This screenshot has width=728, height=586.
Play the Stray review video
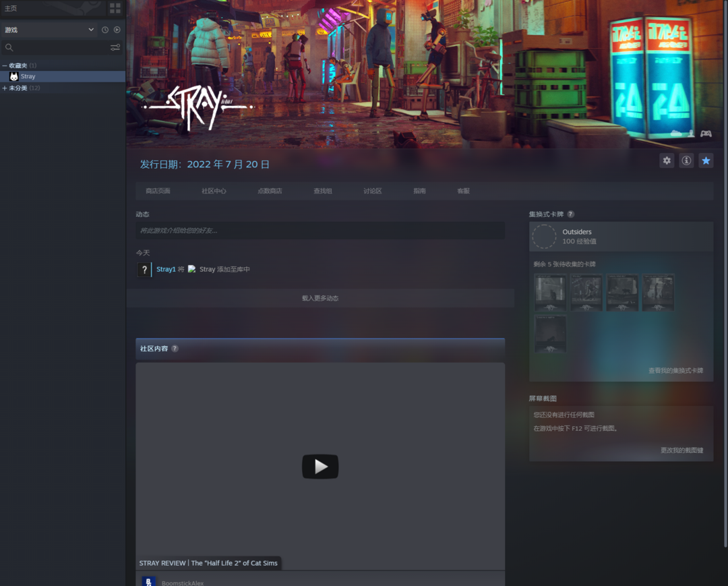click(x=320, y=467)
